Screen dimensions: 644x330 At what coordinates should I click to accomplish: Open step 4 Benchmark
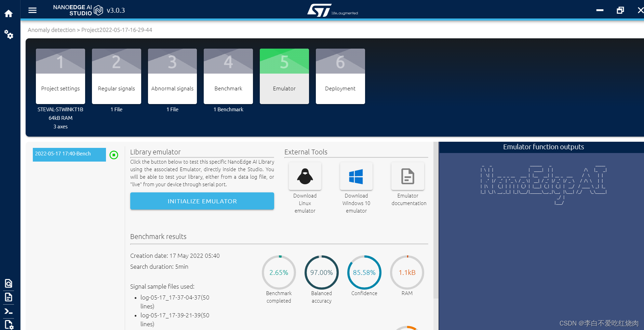tap(228, 76)
